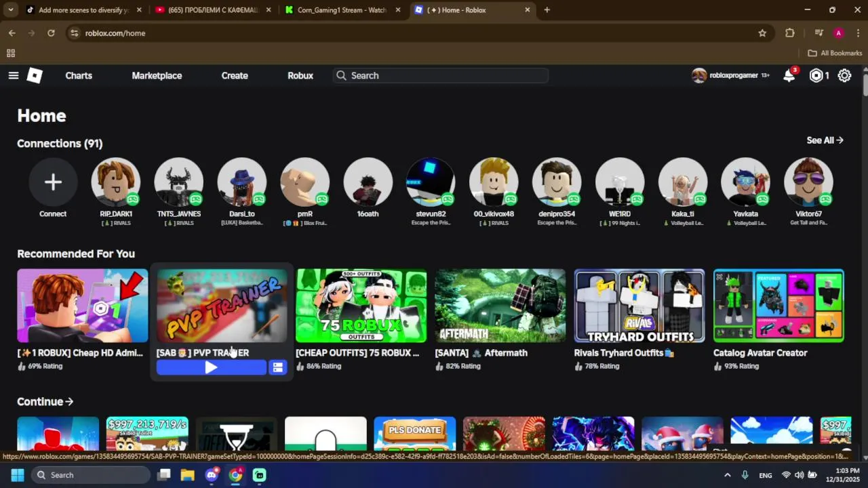
Task: Click the Connections (91) heading
Action: click(x=60, y=143)
